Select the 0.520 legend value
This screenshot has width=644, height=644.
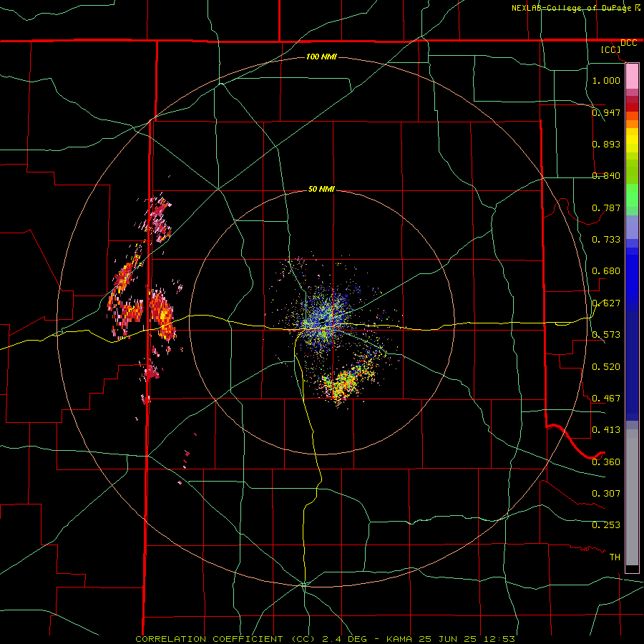click(x=606, y=367)
